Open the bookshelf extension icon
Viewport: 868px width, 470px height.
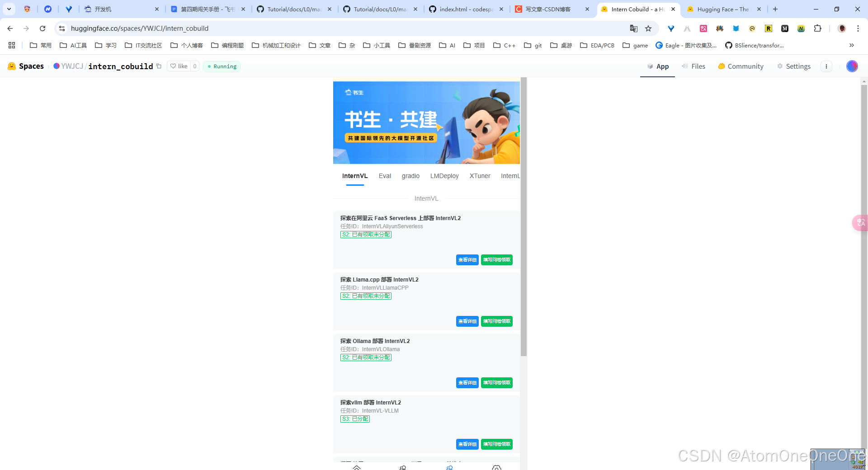720,28
